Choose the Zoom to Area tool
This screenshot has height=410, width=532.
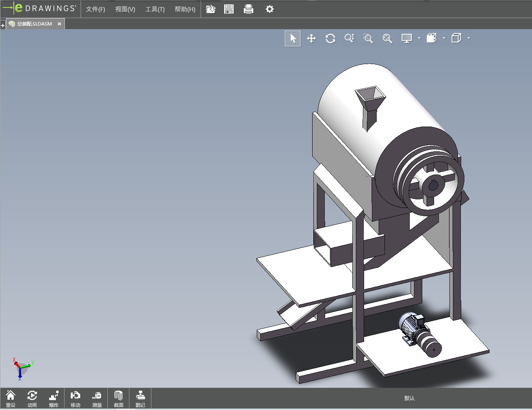coord(368,39)
